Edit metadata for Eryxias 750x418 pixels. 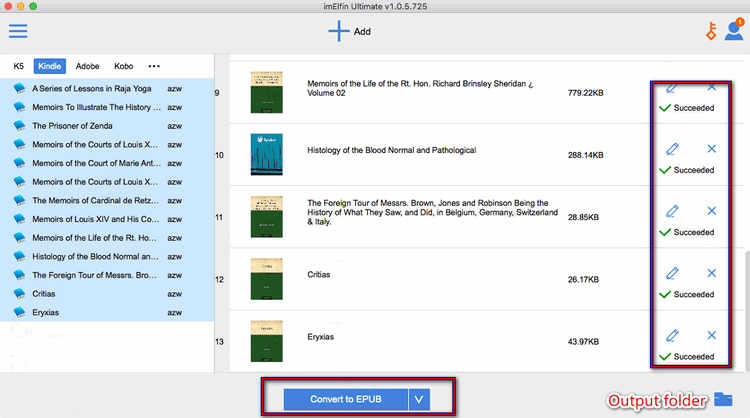tap(672, 335)
